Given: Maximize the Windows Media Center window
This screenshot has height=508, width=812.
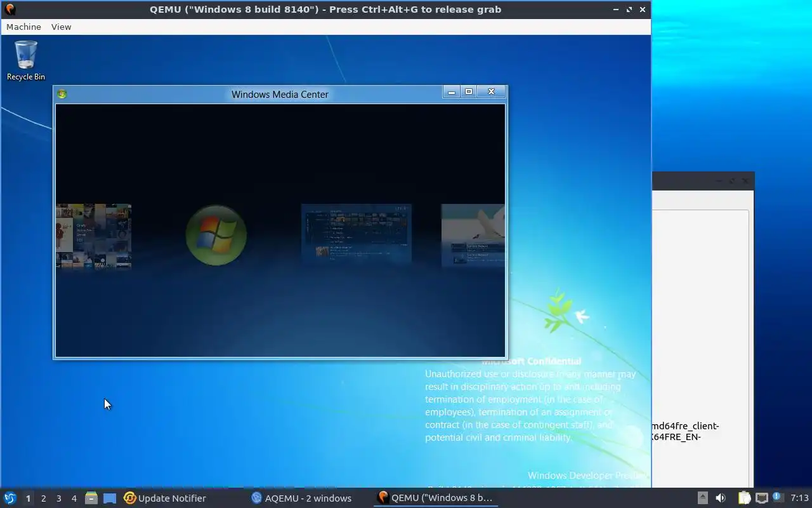Looking at the screenshot, I should [x=469, y=92].
